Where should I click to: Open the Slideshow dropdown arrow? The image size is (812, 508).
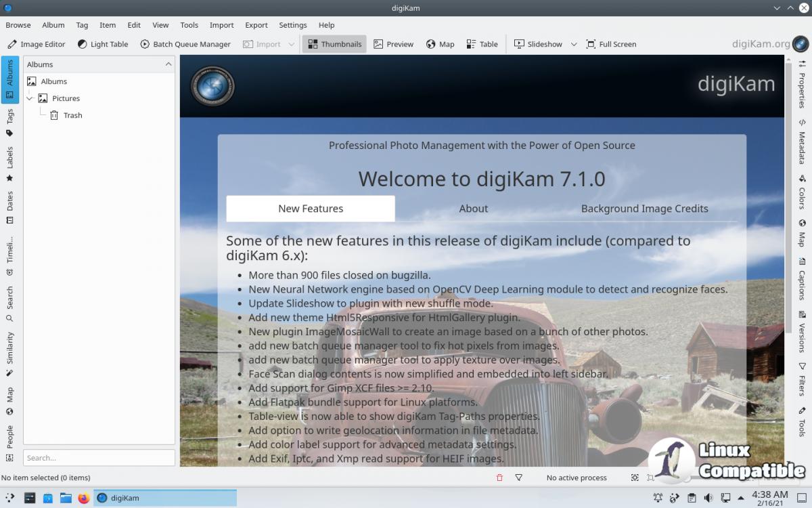point(574,44)
